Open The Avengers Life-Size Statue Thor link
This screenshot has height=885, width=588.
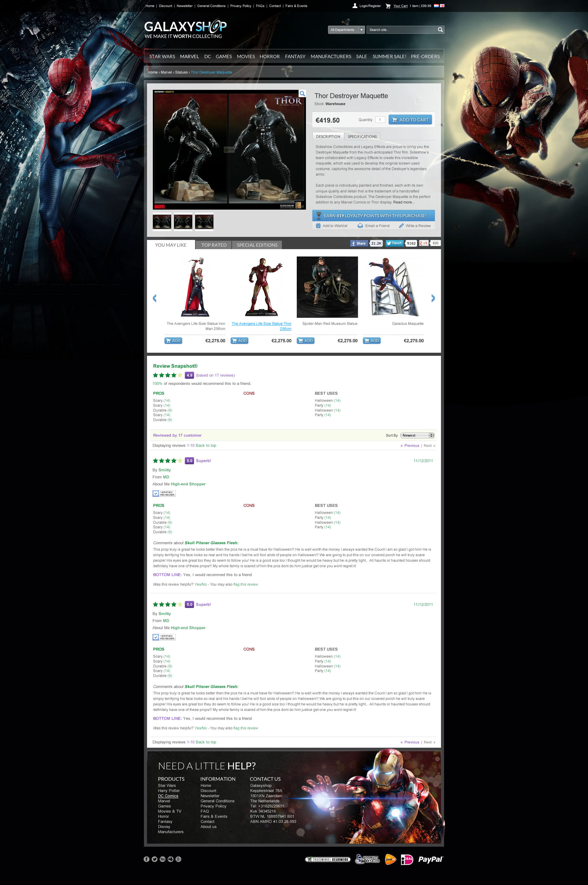pyautogui.click(x=261, y=326)
